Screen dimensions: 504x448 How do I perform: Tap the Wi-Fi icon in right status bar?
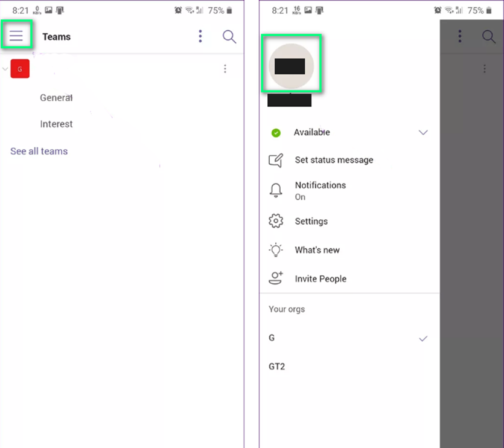point(448,10)
